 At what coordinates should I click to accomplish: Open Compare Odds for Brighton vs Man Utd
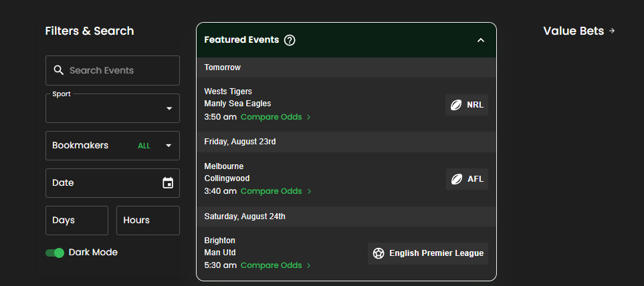click(271, 265)
